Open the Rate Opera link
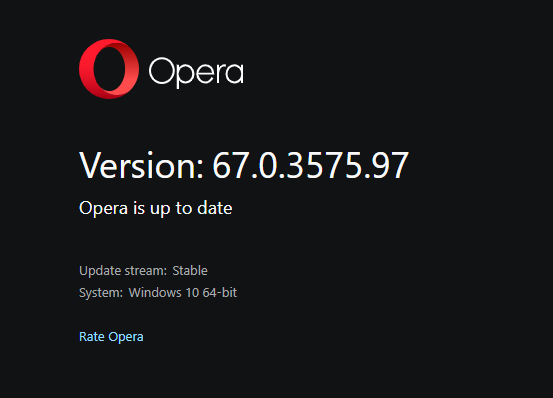 pos(111,337)
